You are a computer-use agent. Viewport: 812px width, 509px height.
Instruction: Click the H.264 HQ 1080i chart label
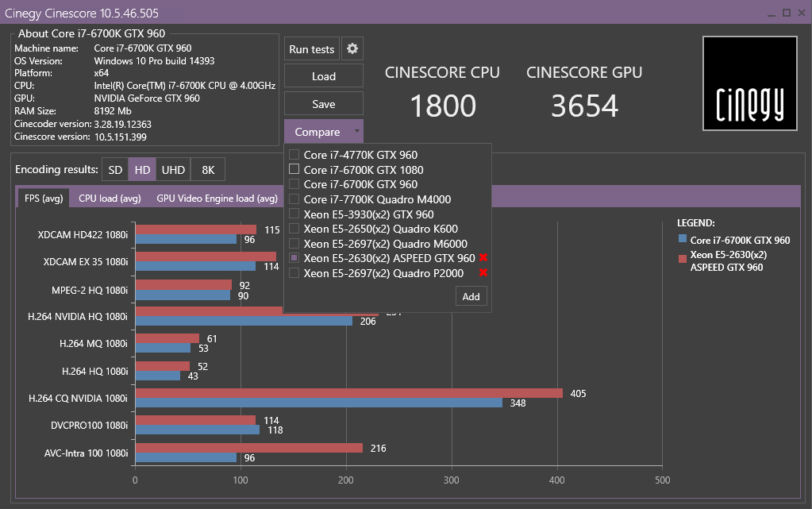coord(94,371)
